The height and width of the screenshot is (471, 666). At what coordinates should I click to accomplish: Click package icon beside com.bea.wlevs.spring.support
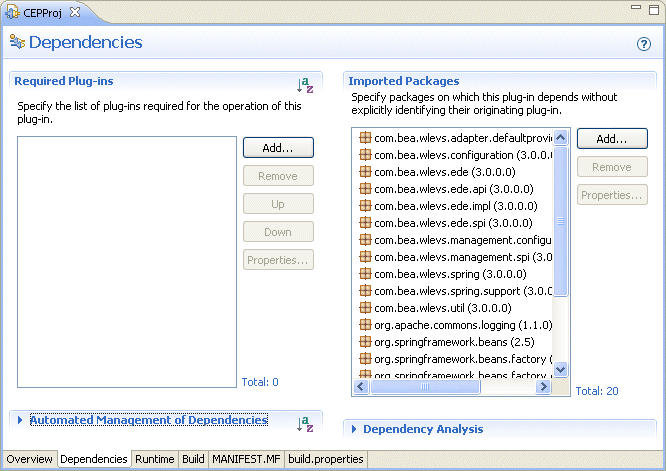click(x=365, y=290)
